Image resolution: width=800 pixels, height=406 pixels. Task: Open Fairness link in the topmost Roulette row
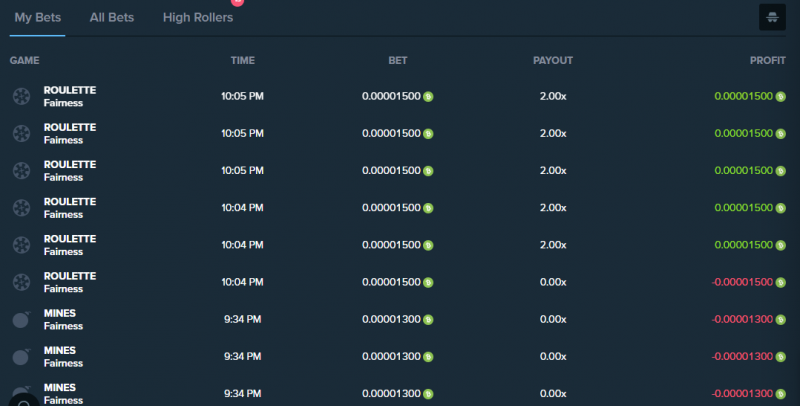(x=63, y=104)
